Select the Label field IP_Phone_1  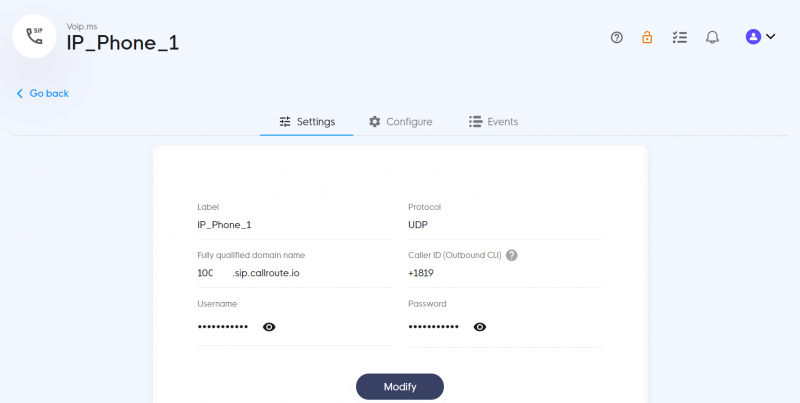pyautogui.click(x=294, y=224)
